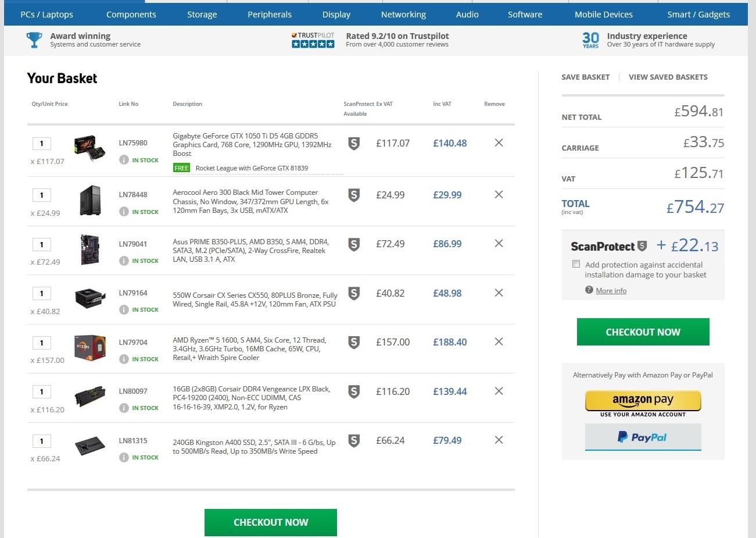Remove the Kingston A400 SSD from basket
The width and height of the screenshot is (756, 538).
pos(499,440)
